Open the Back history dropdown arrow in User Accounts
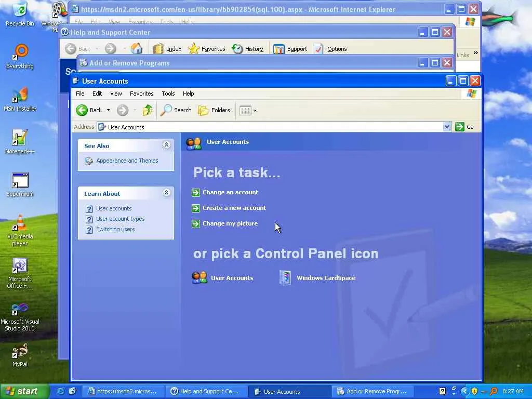532x399 pixels. [x=108, y=110]
